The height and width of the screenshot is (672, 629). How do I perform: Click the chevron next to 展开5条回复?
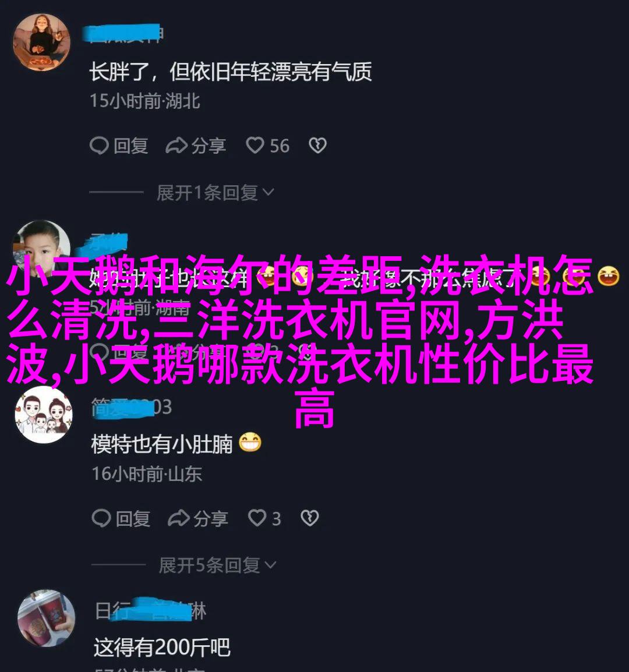[271, 565]
